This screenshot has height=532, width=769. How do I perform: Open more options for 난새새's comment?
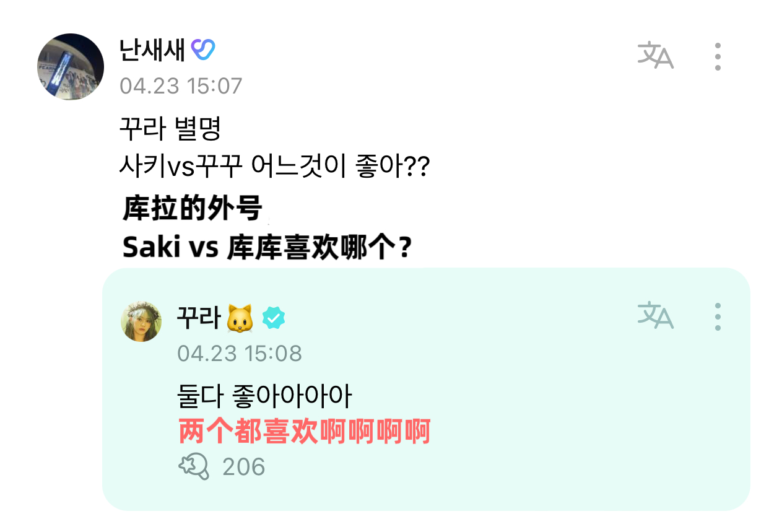pos(717,56)
